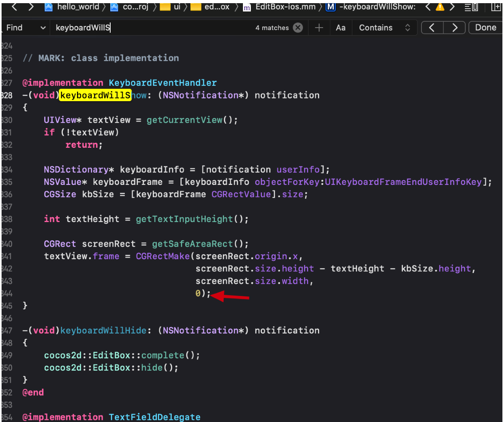Screen dimensions: 504x422
Task: Toggle Aa case-sensitive matching
Action: pos(340,28)
